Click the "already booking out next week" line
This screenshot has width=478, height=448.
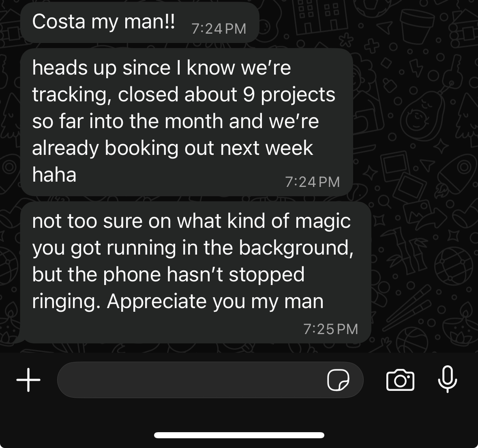click(173, 148)
